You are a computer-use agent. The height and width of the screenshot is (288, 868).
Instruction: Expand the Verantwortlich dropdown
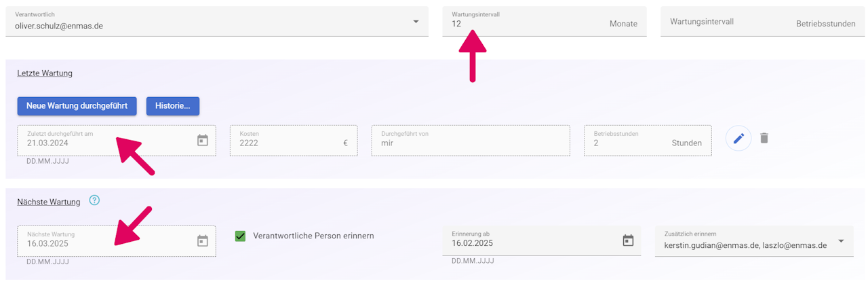(x=416, y=22)
